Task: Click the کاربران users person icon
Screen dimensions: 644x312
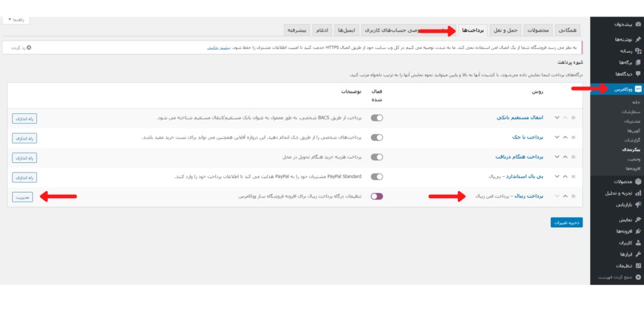Action: 638,243
